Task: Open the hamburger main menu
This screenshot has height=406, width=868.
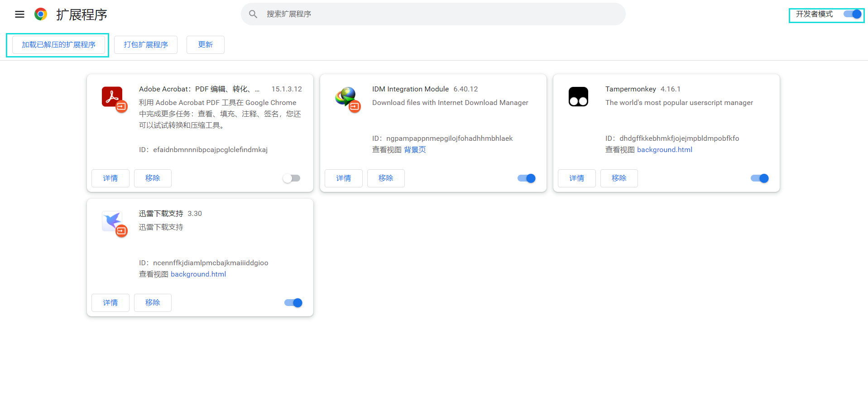Action: click(19, 14)
